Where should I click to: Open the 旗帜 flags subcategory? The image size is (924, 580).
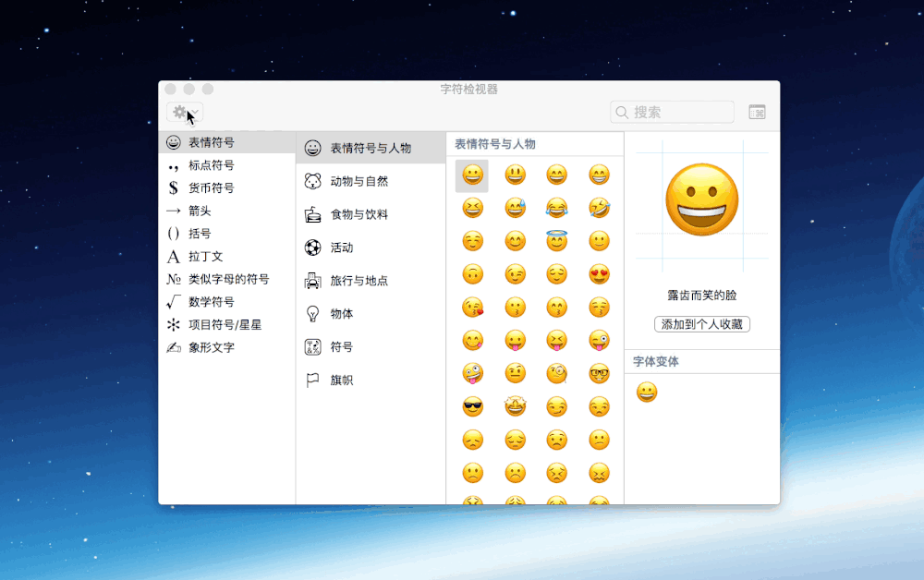371,380
